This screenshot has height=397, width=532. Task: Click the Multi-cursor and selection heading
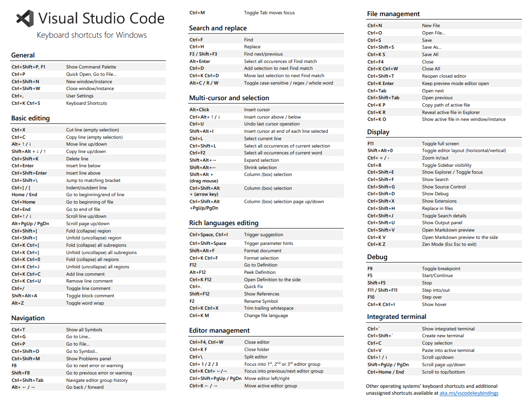coord(229,98)
